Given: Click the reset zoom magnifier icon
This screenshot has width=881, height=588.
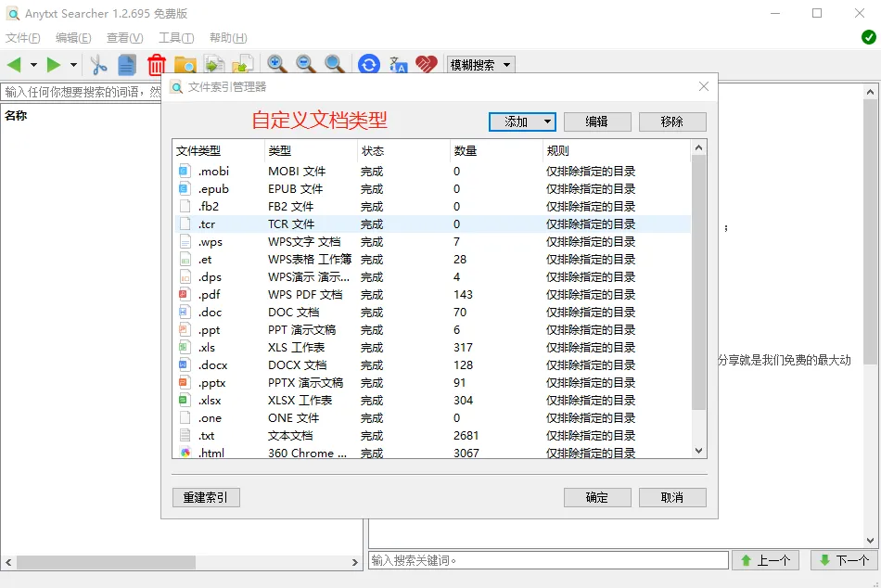Looking at the screenshot, I should tap(336, 64).
